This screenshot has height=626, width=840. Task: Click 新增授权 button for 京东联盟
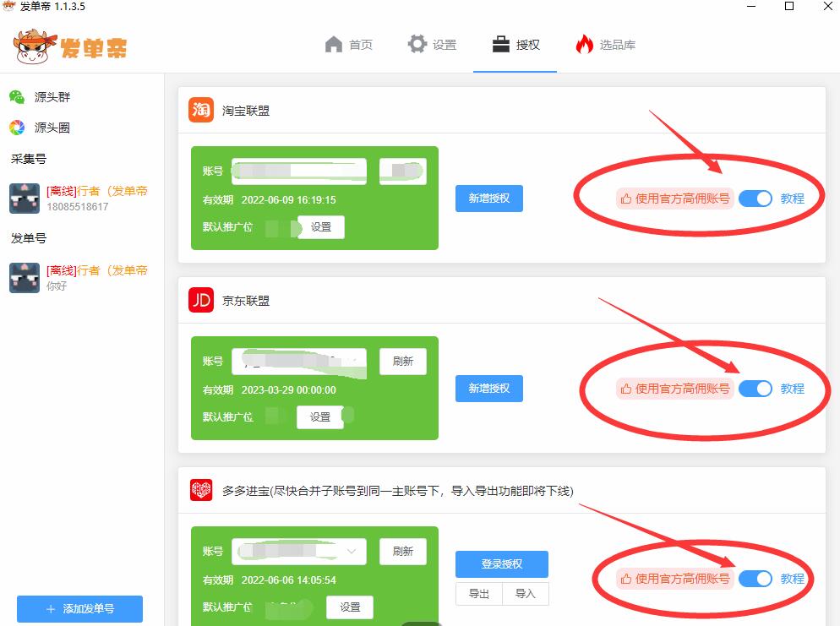[489, 389]
